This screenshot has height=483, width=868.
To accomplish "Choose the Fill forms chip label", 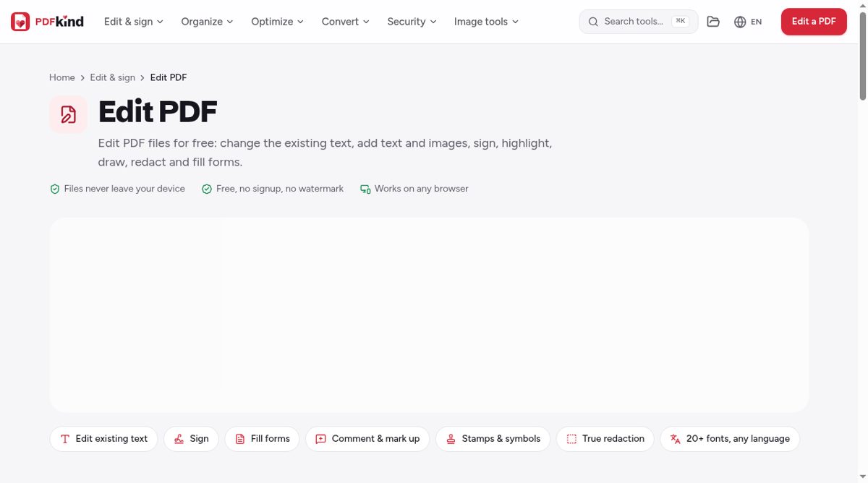I will click(x=270, y=439).
